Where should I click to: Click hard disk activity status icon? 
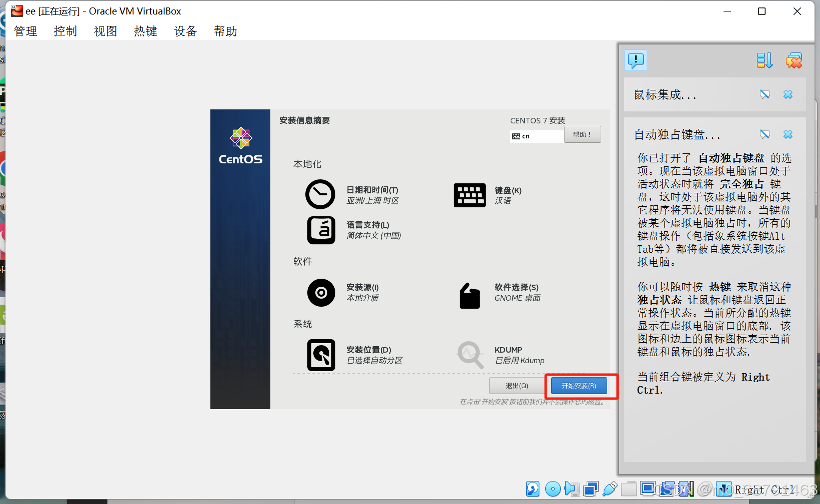click(533, 489)
